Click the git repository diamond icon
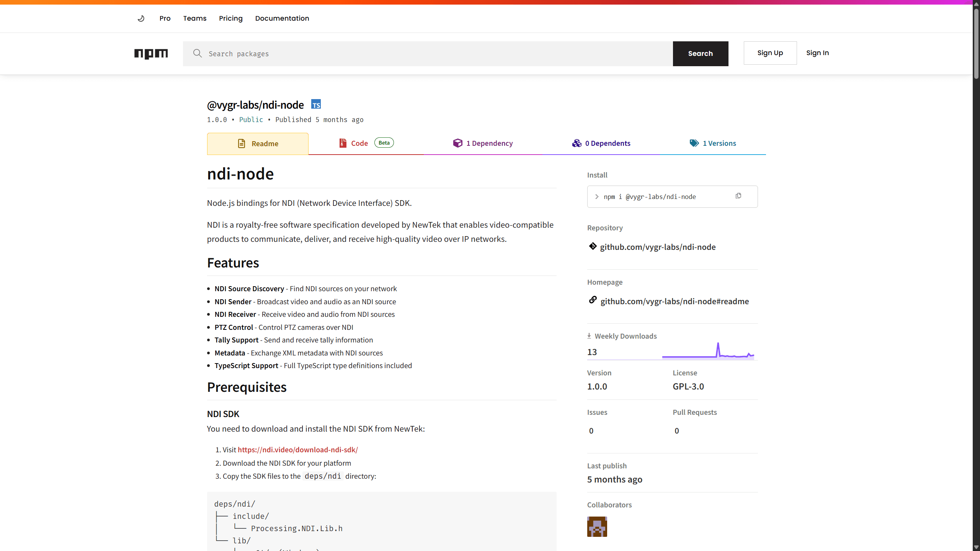The image size is (980, 551). 593,246
